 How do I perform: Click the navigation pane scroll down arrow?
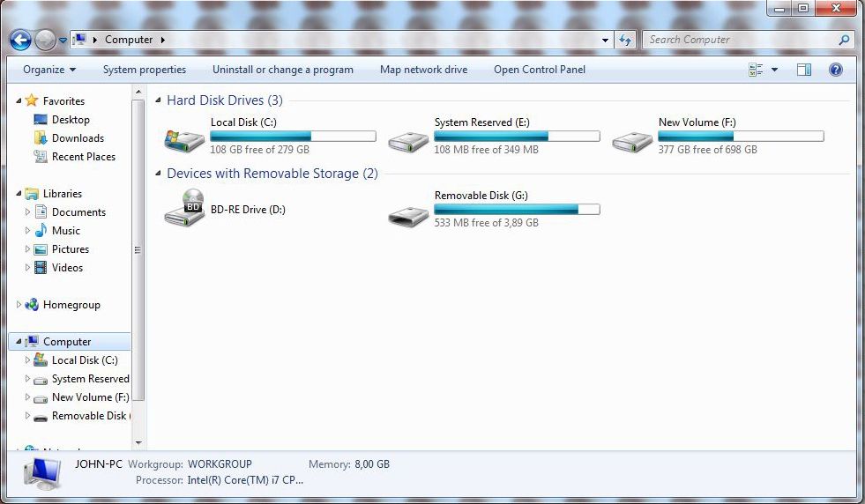(x=138, y=443)
